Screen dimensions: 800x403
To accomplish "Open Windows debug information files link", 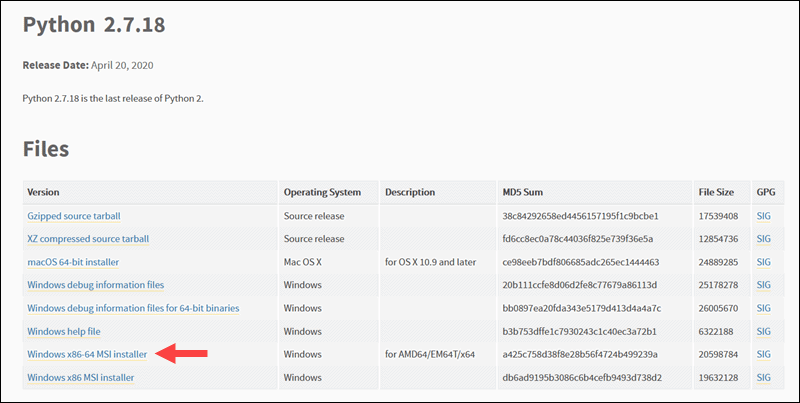I will (x=95, y=285).
